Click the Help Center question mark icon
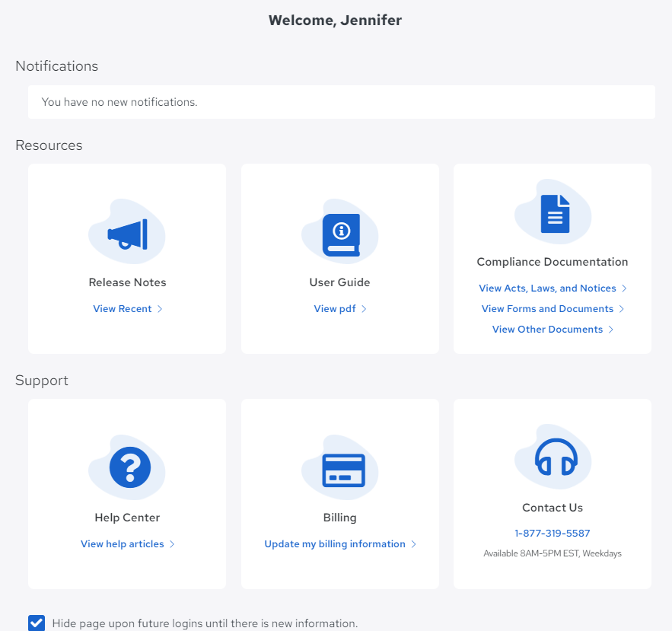672x631 pixels. click(129, 467)
